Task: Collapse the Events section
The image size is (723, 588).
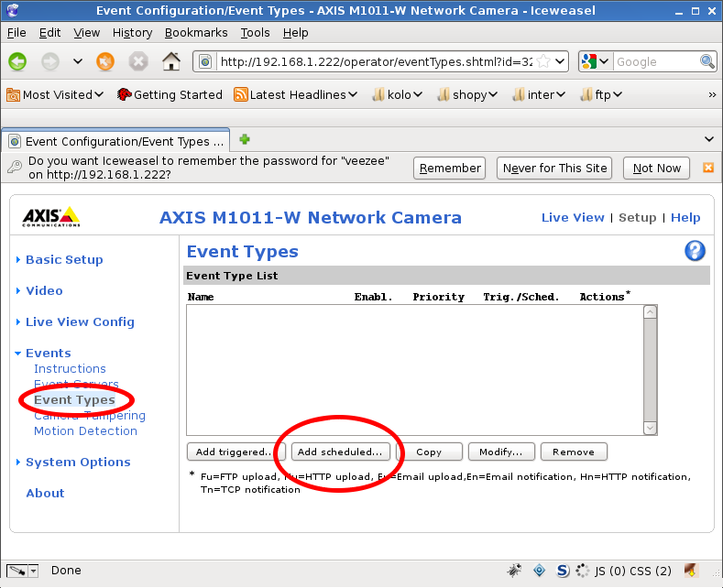Action: click(x=48, y=353)
